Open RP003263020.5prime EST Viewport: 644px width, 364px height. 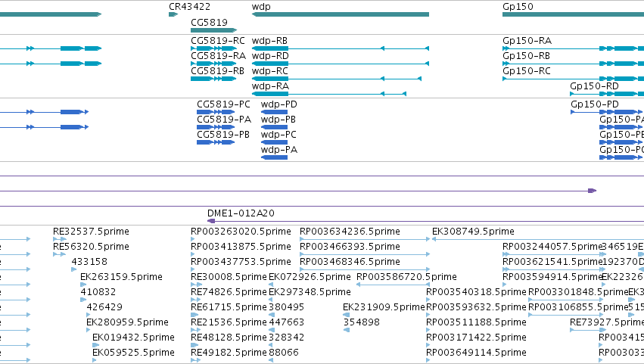[x=193, y=239]
